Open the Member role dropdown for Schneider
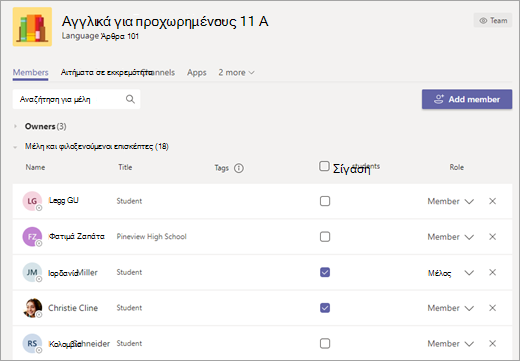This screenshot has width=520, height=361. [451, 344]
